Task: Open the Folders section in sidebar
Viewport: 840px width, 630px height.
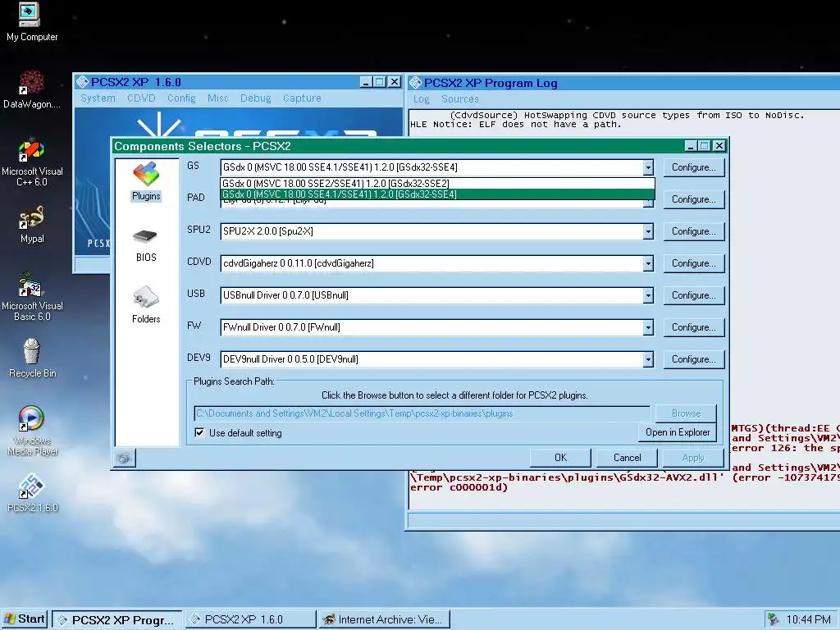Action: [146, 304]
